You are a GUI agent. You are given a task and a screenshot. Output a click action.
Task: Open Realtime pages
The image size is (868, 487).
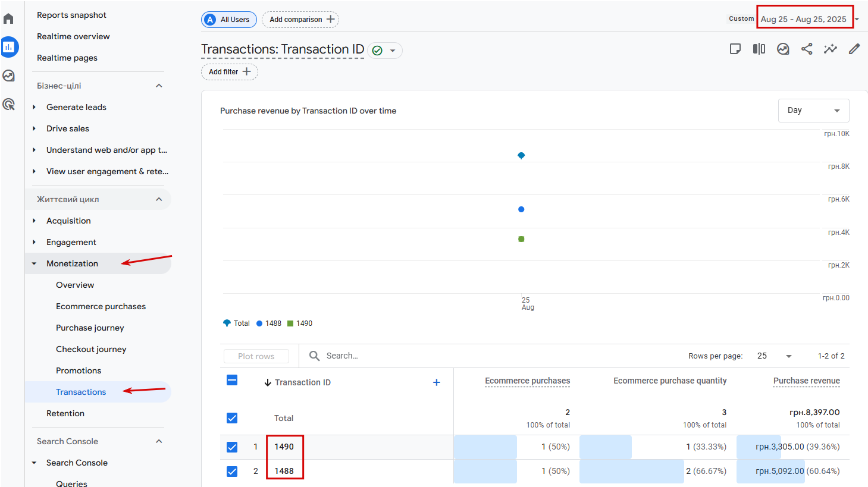pyautogui.click(x=67, y=58)
